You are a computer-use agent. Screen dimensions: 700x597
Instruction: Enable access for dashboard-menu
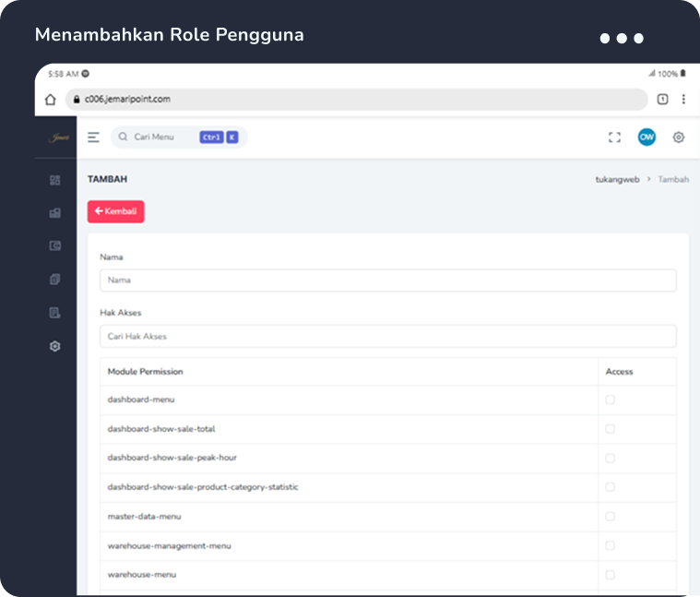tap(610, 400)
